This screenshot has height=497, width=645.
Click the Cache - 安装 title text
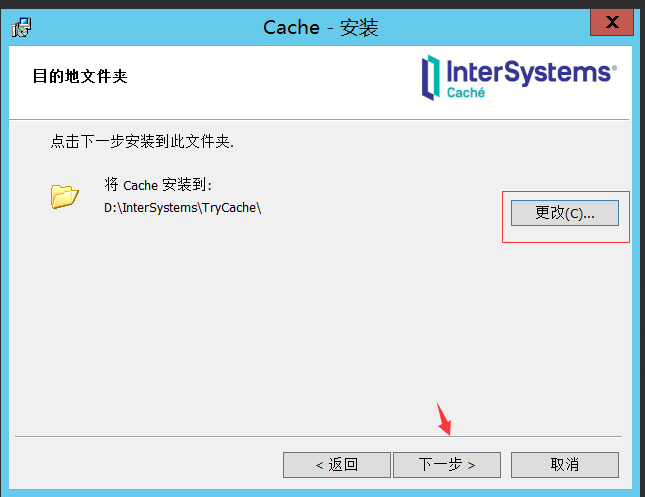[320, 28]
